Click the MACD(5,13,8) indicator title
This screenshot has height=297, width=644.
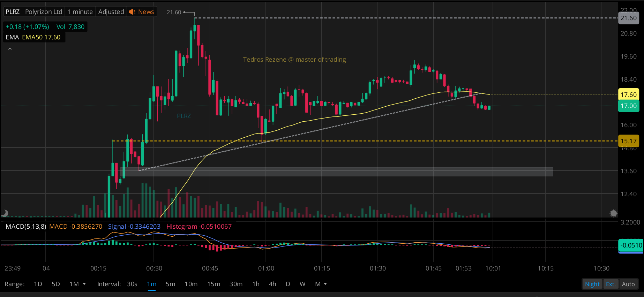pyautogui.click(x=26, y=227)
